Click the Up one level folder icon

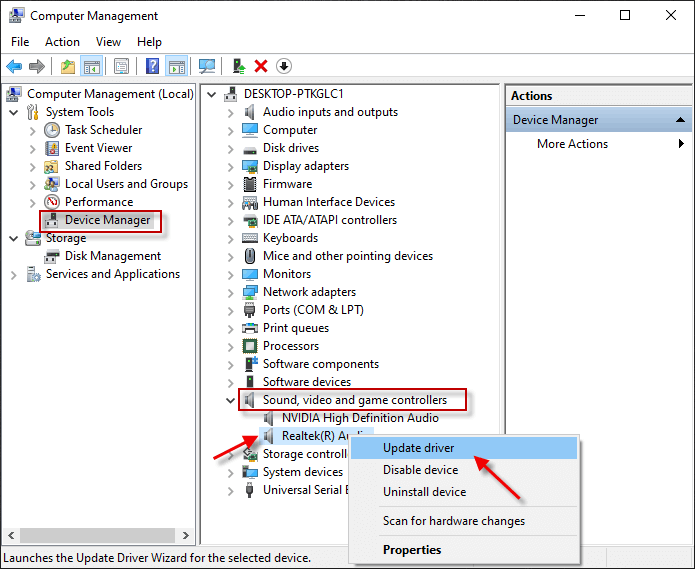point(68,66)
